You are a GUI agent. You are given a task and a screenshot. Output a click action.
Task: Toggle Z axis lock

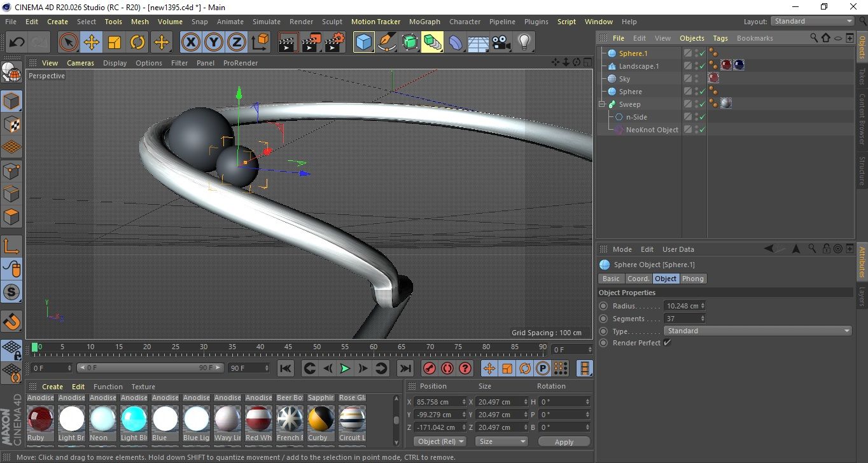tap(237, 43)
